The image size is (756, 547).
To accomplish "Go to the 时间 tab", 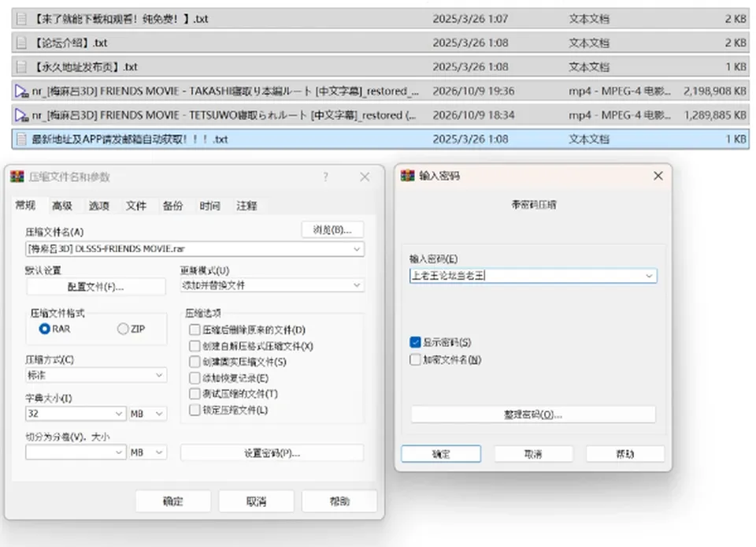I will click(209, 206).
